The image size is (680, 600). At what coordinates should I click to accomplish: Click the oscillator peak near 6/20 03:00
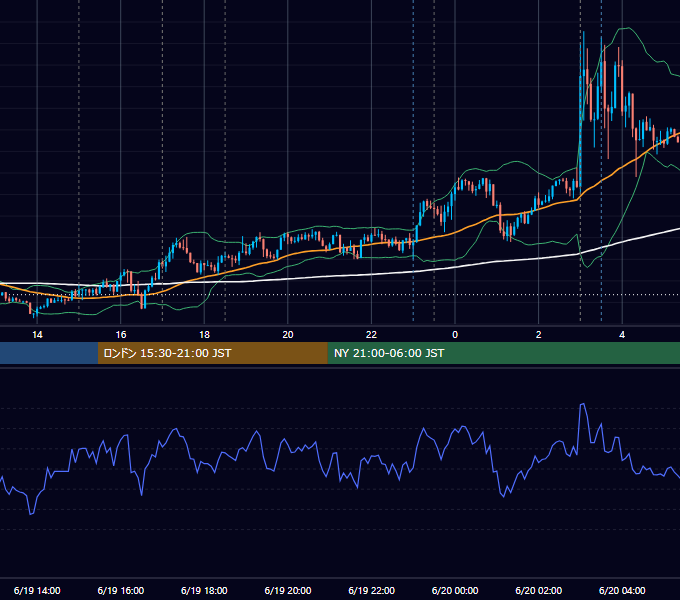(582, 404)
